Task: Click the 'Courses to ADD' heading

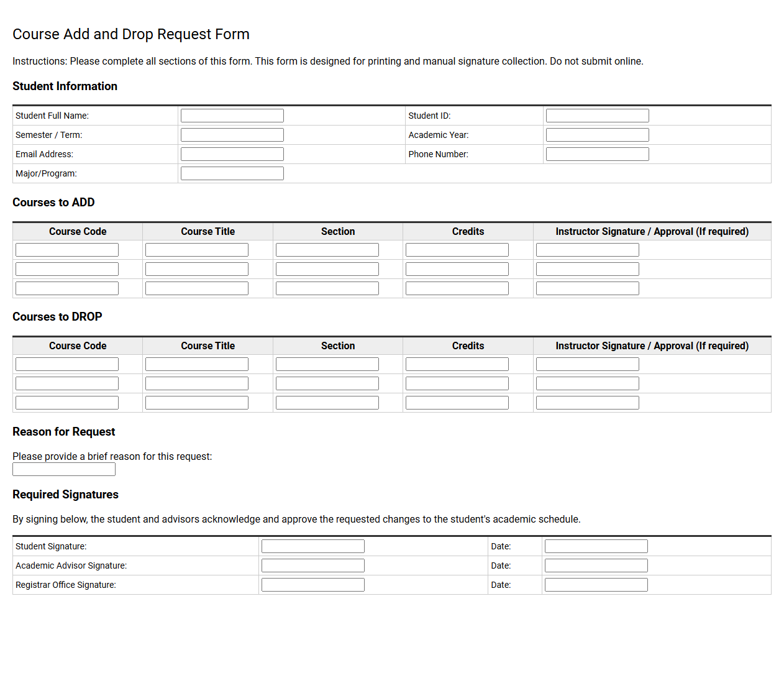Action: tap(53, 203)
